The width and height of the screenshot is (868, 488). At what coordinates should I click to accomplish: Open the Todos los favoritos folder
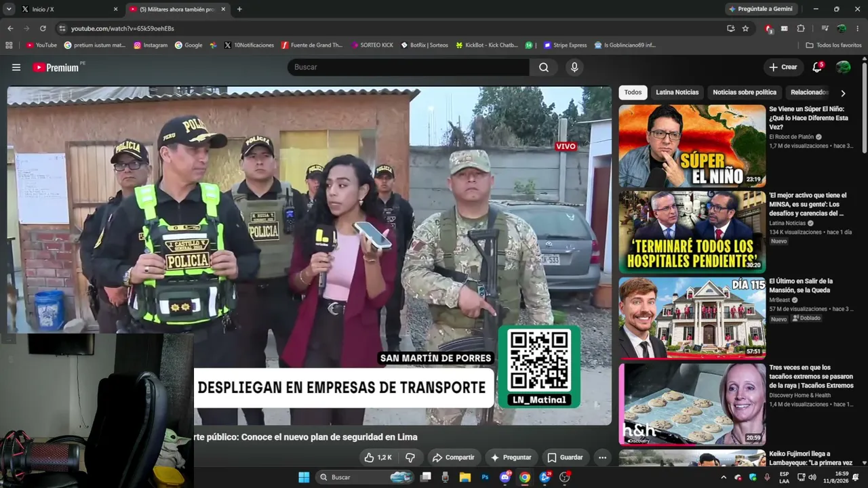click(x=833, y=45)
